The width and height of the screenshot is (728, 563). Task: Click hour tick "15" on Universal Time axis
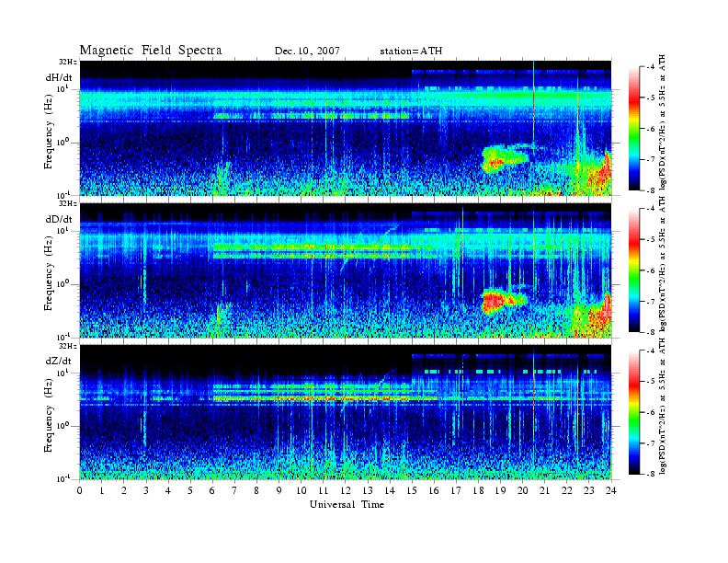tap(412, 490)
